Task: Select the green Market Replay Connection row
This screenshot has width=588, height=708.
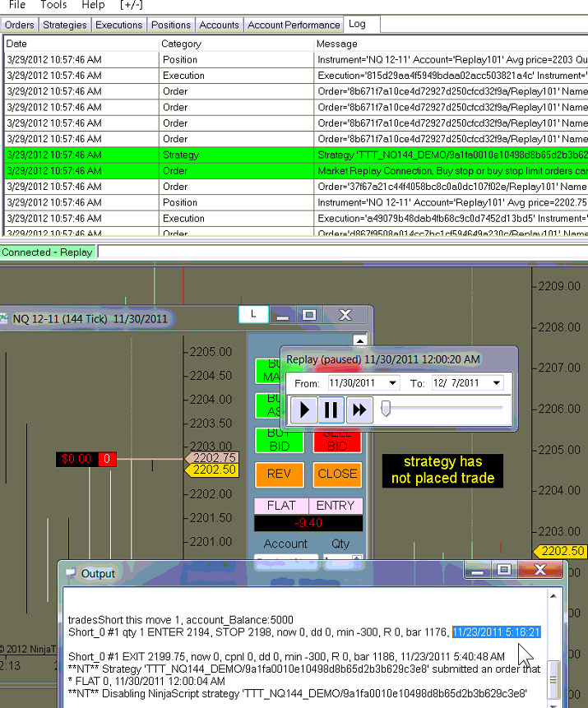Action: pos(296,171)
